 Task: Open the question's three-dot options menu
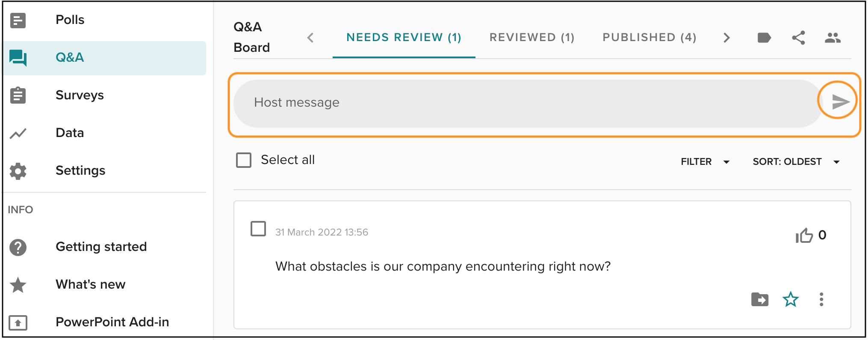[821, 299]
